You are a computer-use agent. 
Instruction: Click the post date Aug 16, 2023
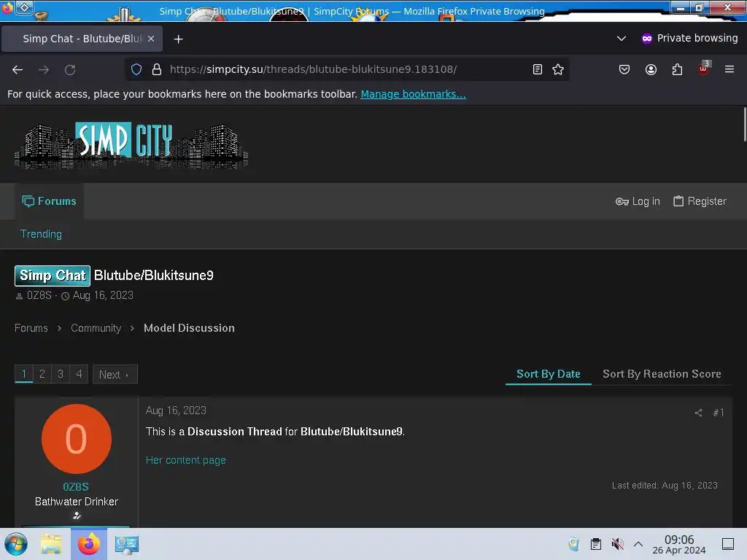[176, 411]
